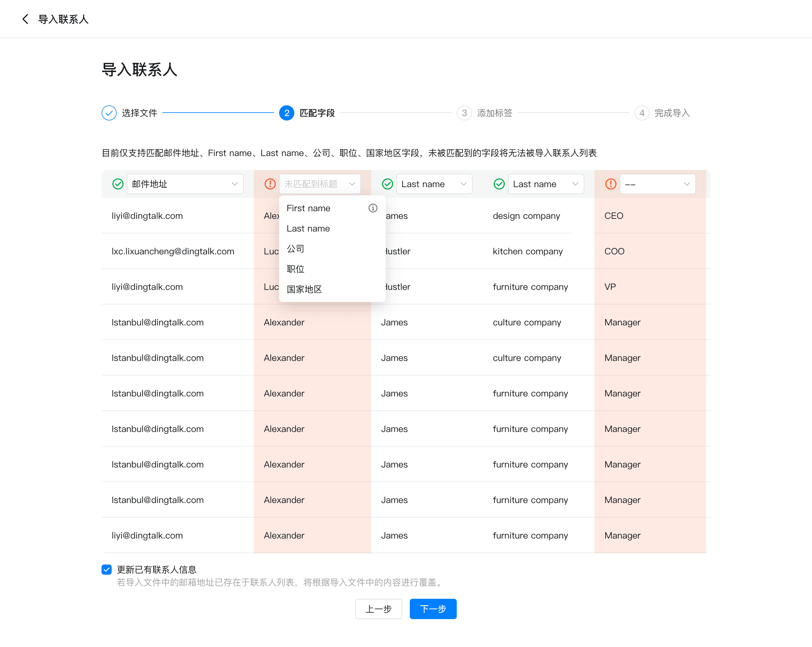Click the step 3 添加标签 circle
The width and height of the screenshot is (812, 647).
464,113
